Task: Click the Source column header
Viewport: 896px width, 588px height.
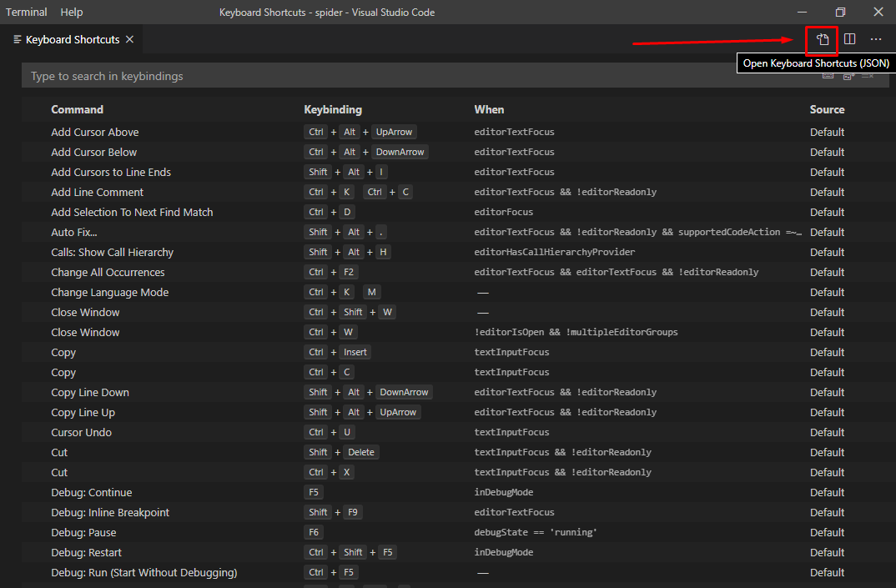Action: (x=827, y=109)
